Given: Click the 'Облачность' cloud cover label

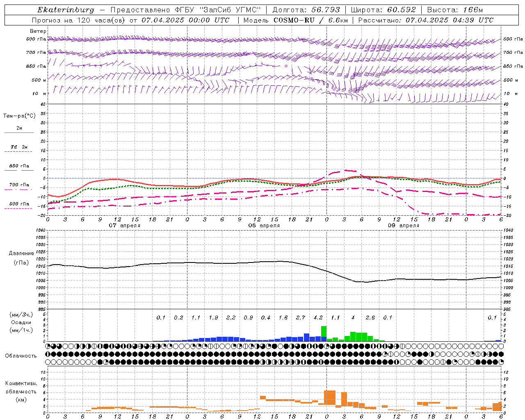Looking at the screenshot, I should [21, 356].
